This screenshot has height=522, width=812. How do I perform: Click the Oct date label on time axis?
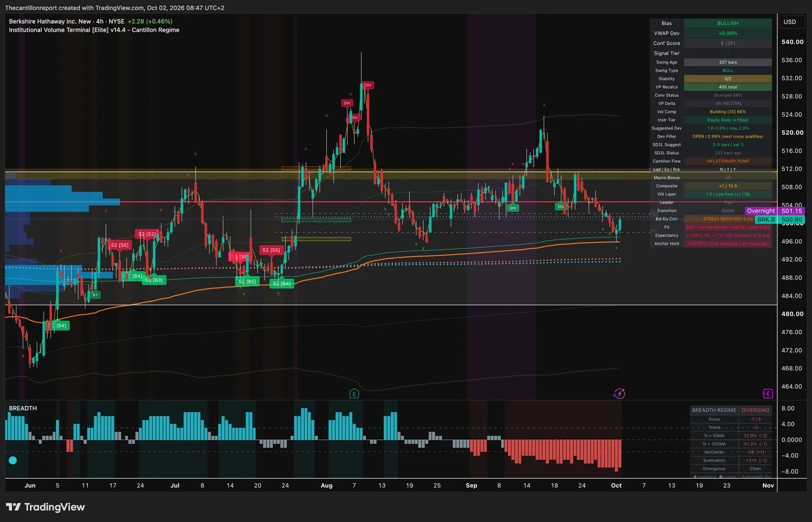616,486
